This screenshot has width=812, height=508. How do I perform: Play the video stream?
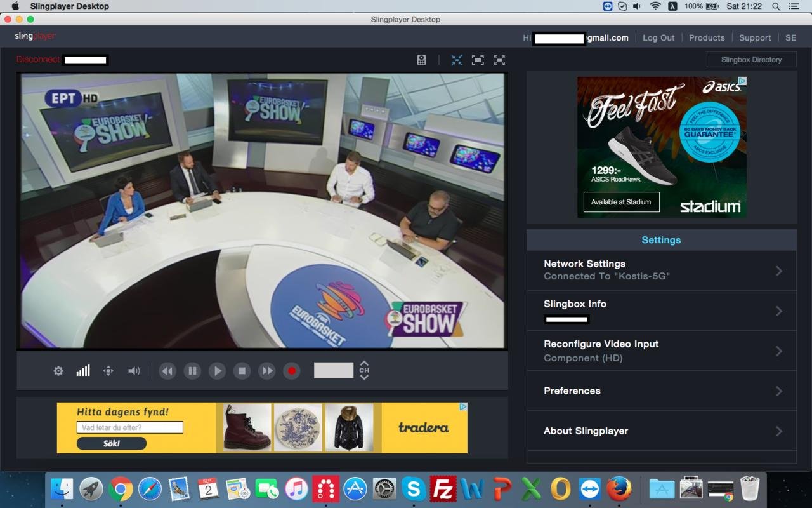pyautogui.click(x=217, y=371)
